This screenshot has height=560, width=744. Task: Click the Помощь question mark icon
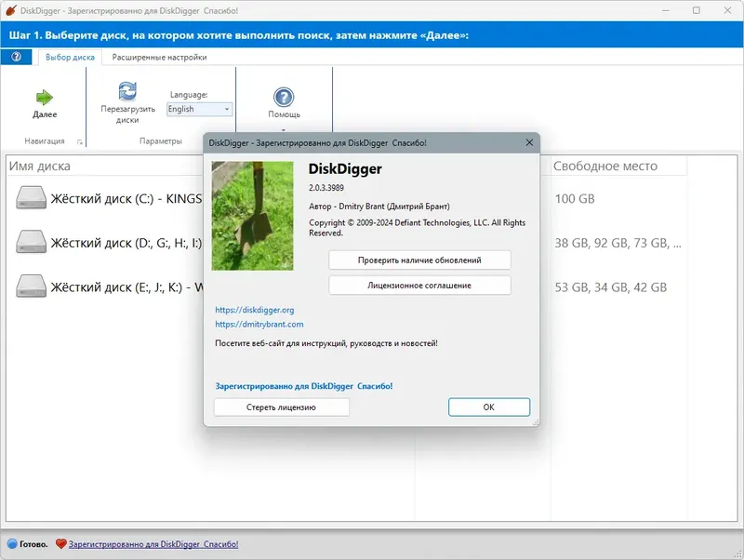coord(284,98)
